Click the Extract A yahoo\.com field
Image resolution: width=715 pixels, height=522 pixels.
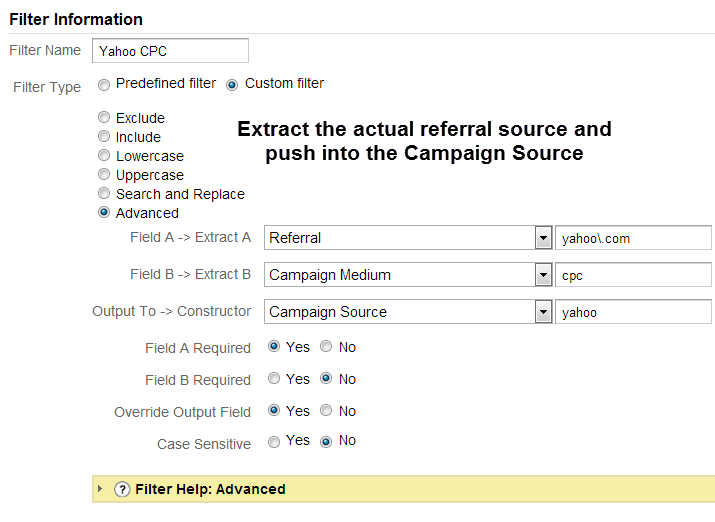633,238
